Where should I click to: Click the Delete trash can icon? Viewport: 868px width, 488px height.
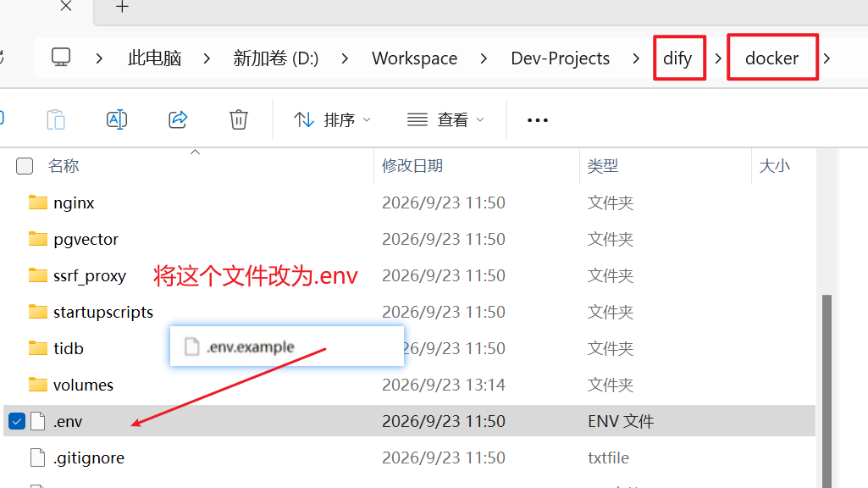point(239,119)
